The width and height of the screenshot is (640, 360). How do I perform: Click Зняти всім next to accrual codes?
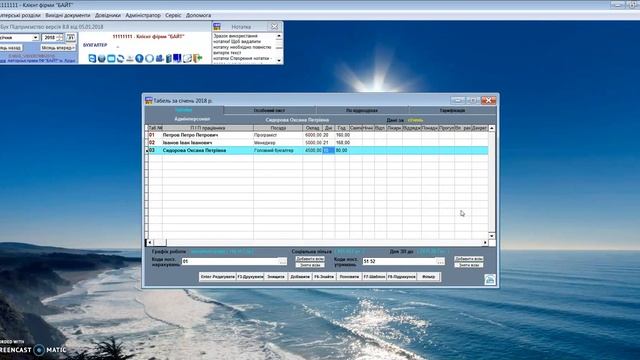pyautogui.click(x=310, y=265)
